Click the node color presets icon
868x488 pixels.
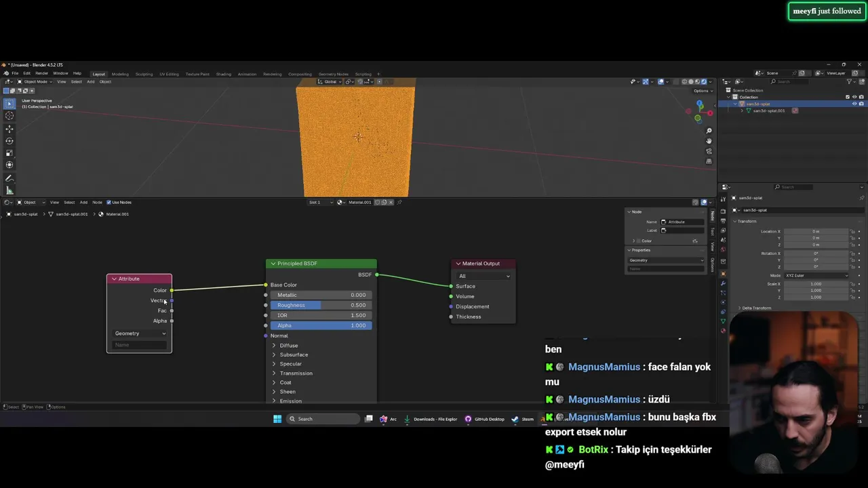pyautogui.click(x=695, y=241)
